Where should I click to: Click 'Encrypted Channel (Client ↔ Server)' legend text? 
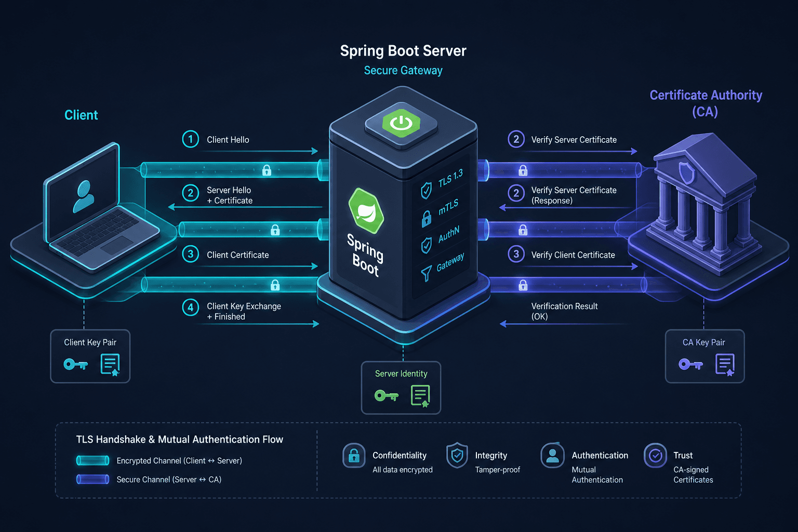pos(179,461)
